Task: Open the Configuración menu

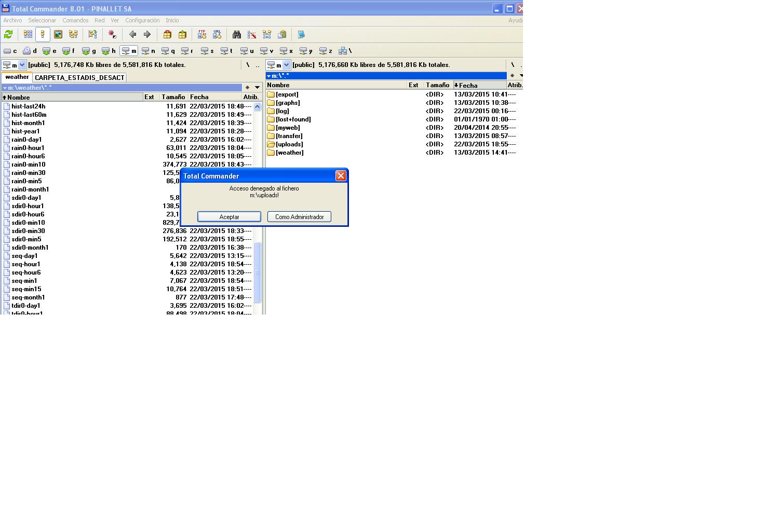Action: point(142,20)
